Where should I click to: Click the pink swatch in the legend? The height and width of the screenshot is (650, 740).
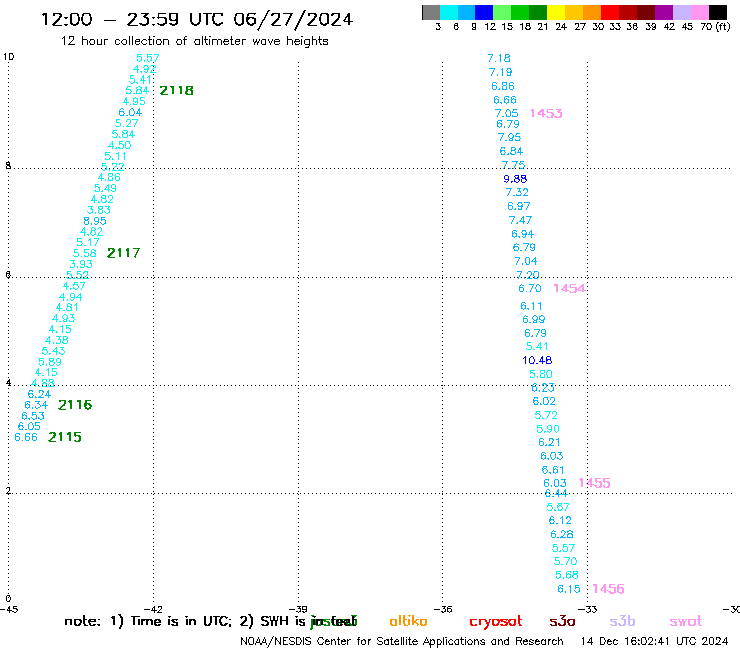click(x=699, y=12)
